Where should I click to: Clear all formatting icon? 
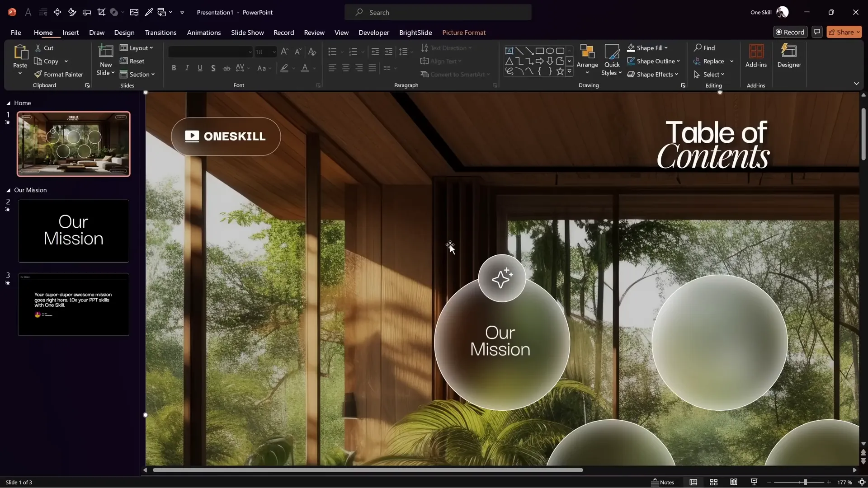tap(312, 52)
